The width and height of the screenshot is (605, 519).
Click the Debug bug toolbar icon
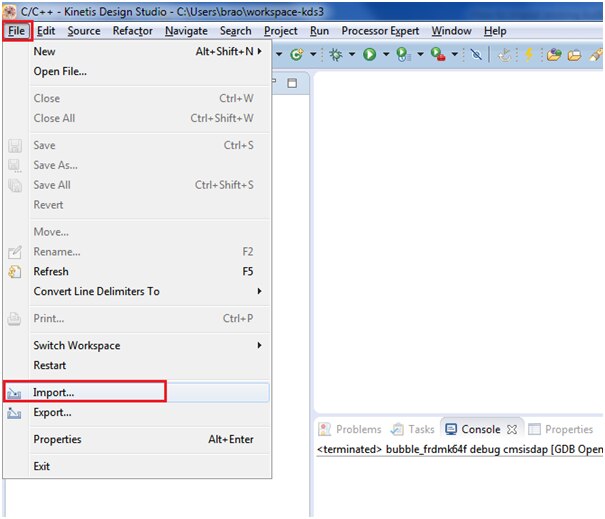click(335, 54)
